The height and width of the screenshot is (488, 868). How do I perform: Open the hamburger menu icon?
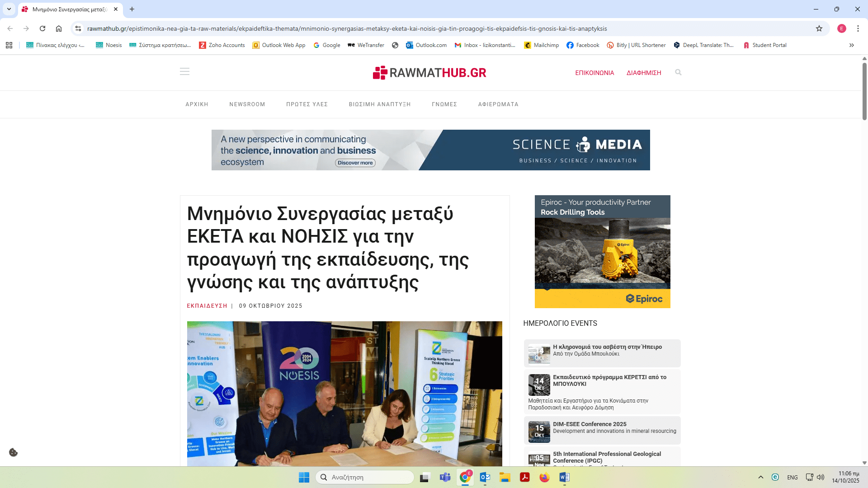[184, 72]
